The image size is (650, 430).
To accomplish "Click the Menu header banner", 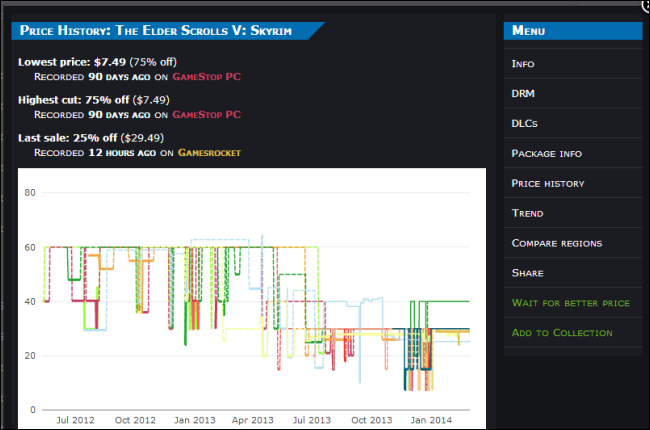I will click(x=573, y=31).
